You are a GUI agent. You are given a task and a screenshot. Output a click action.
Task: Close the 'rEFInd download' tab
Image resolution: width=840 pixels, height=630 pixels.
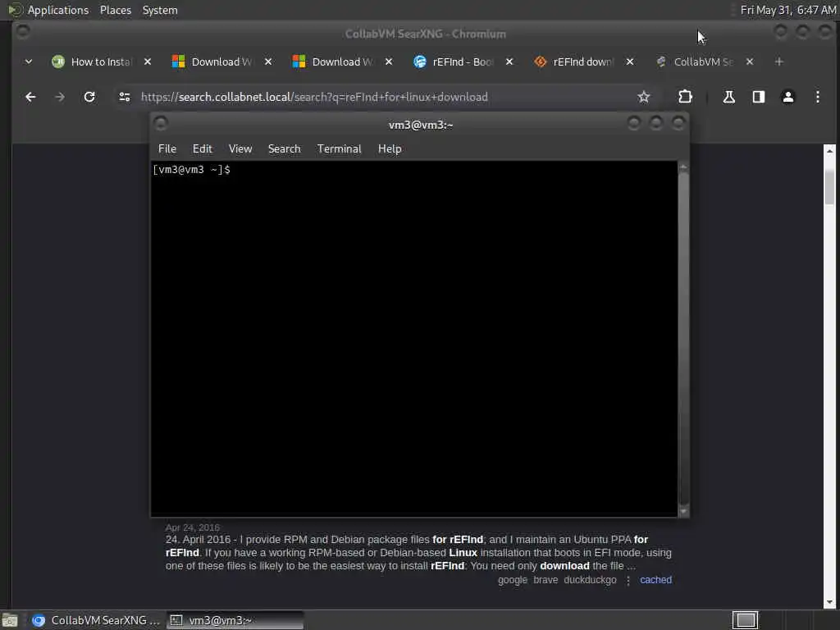pos(630,62)
